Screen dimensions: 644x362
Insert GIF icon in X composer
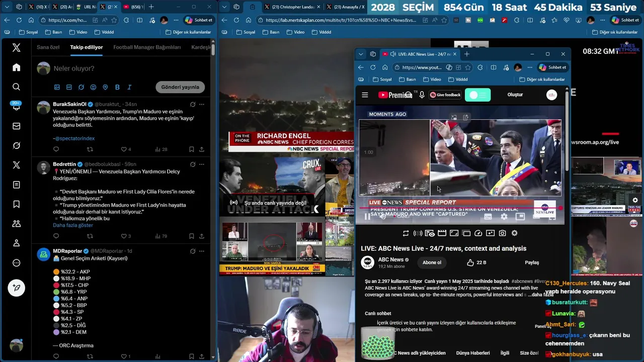(x=69, y=87)
